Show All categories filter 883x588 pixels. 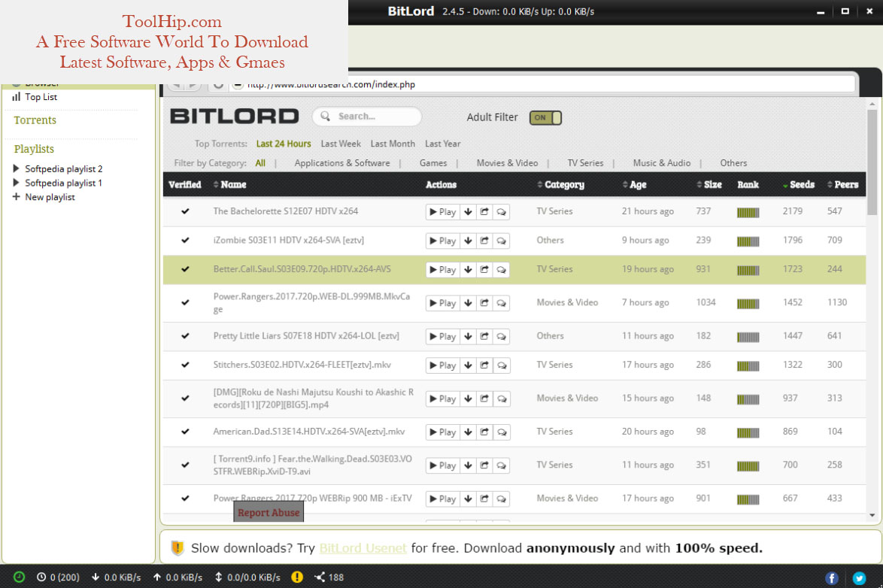coord(260,162)
